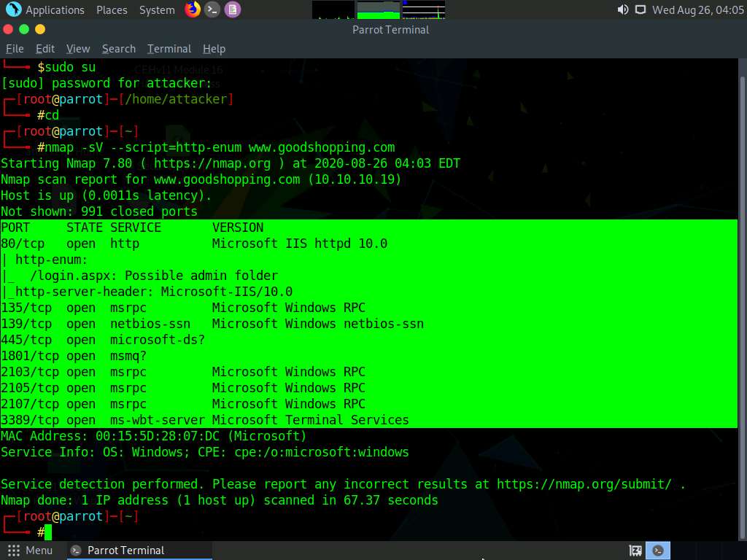Screen dimensions: 747x560
Task: Click the '$sudo su' command line
Action: [66, 67]
